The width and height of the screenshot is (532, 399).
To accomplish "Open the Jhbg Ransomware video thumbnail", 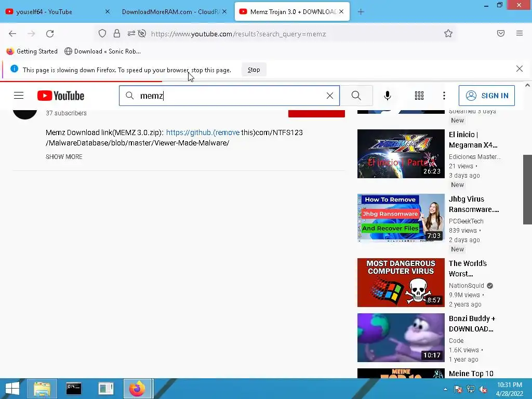I will [x=401, y=218].
